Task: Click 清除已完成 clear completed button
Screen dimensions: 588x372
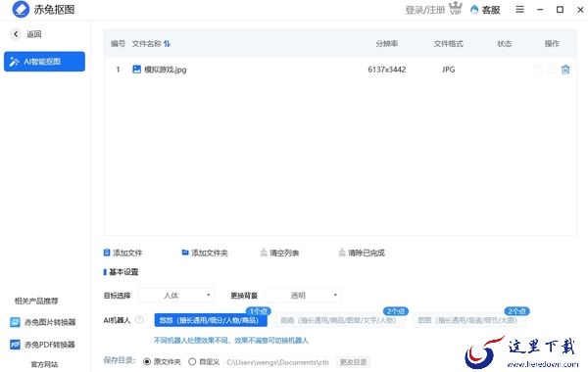Action: tap(362, 253)
